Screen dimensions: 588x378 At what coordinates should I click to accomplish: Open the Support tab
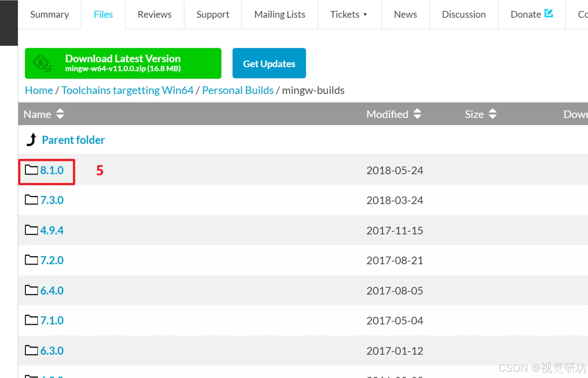pyautogui.click(x=213, y=14)
